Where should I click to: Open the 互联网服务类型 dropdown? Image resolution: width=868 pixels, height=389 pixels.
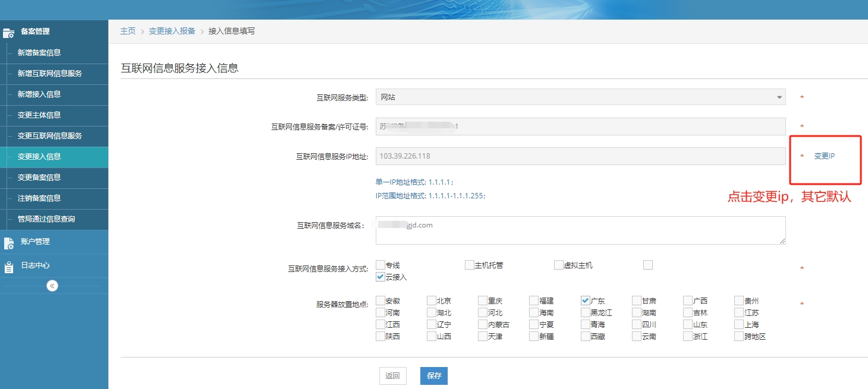[x=580, y=97]
